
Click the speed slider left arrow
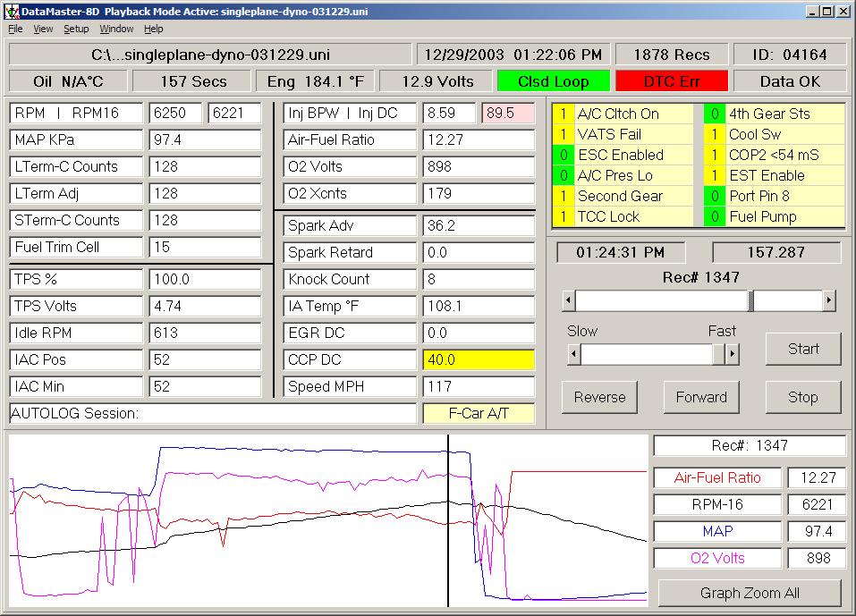(x=574, y=355)
